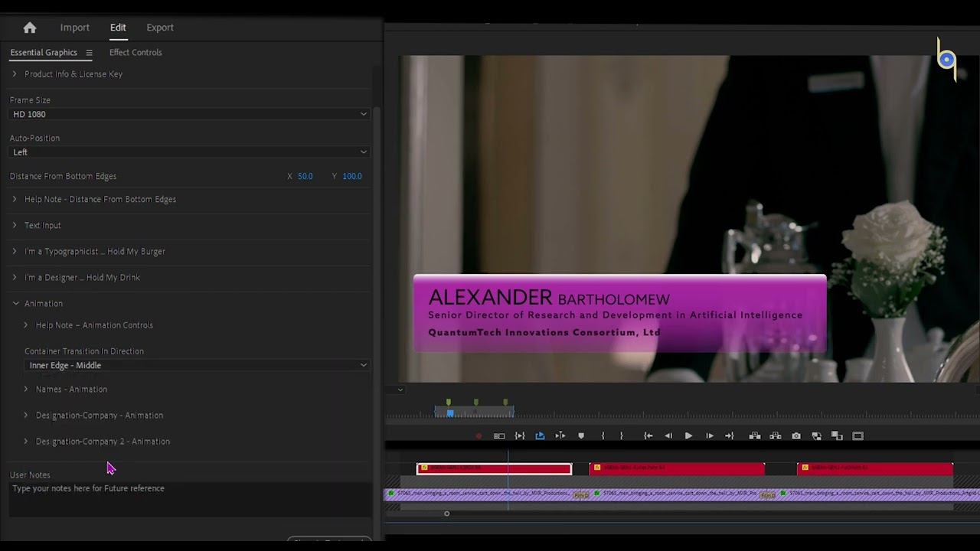Click the Extract icon in monitor controls
This screenshot has height=551, width=980.
(x=776, y=436)
